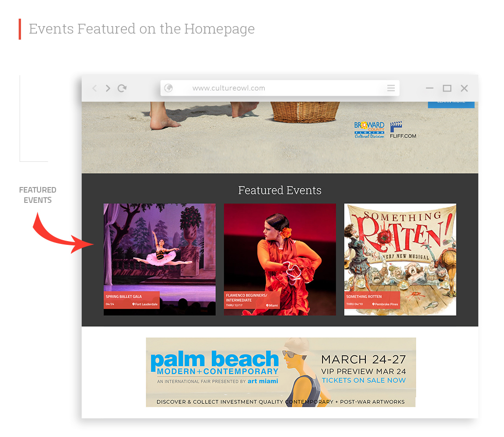Screen dimensions: 504x437
Task: Click the browser back arrow
Action: 95,88
